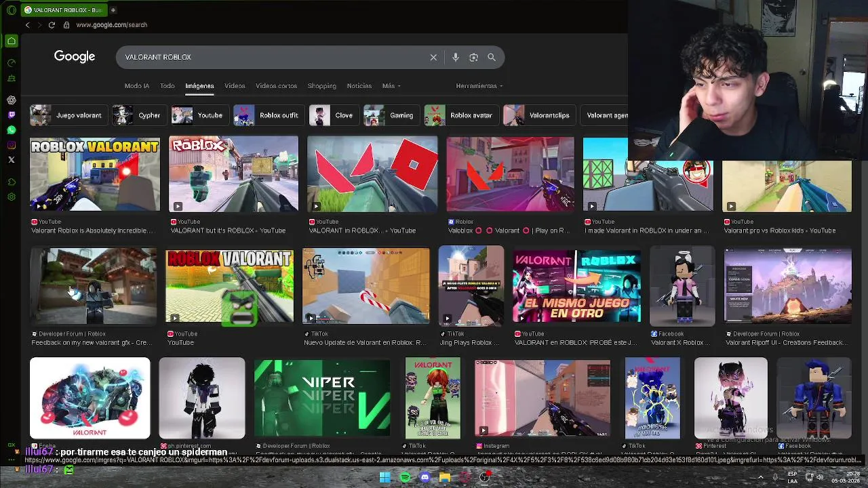Open the ROBLOX VALORANT thumbnail with yellow title

(95, 174)
